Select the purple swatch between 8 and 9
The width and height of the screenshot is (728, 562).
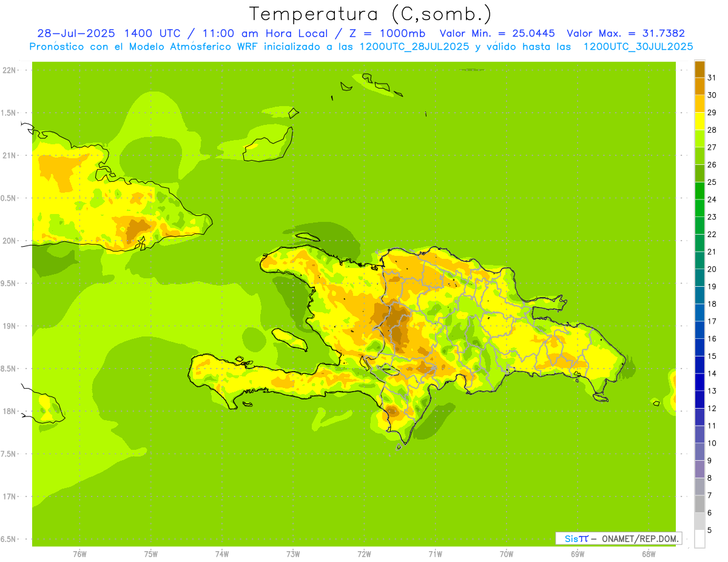click(x=699, y=469)
